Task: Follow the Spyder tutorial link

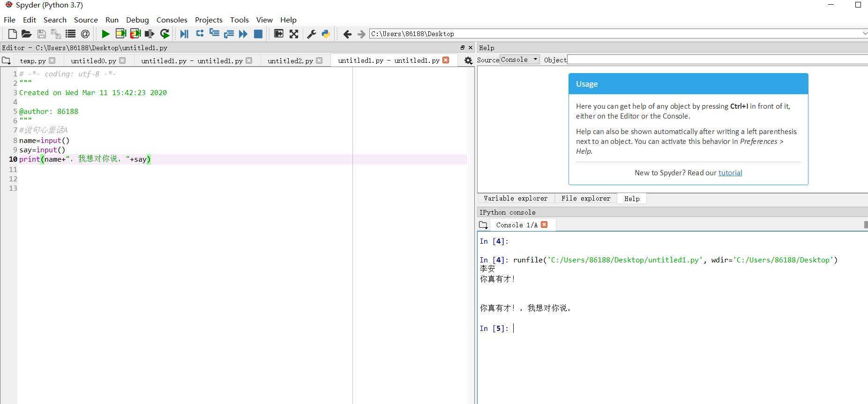Action: click(730, 172)
